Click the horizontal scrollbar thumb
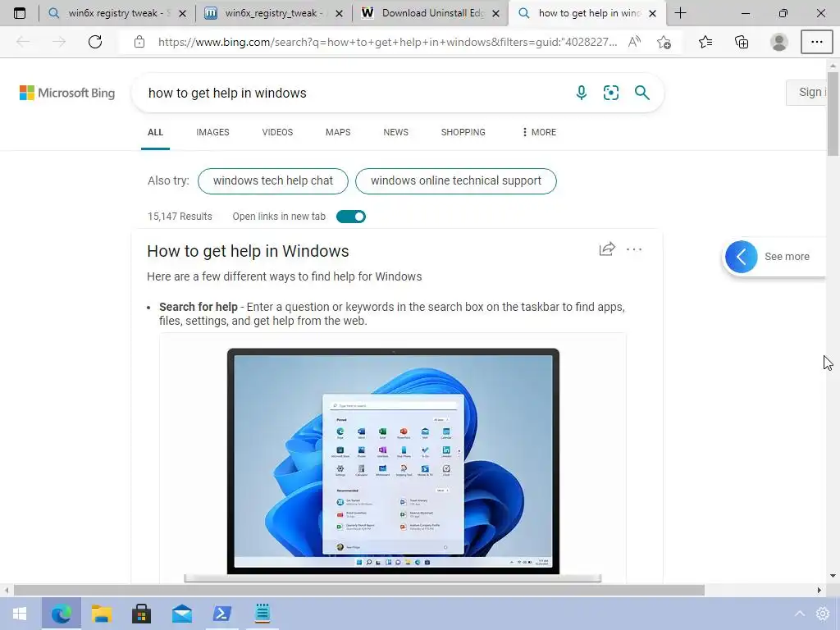 [x=359, y=591]
